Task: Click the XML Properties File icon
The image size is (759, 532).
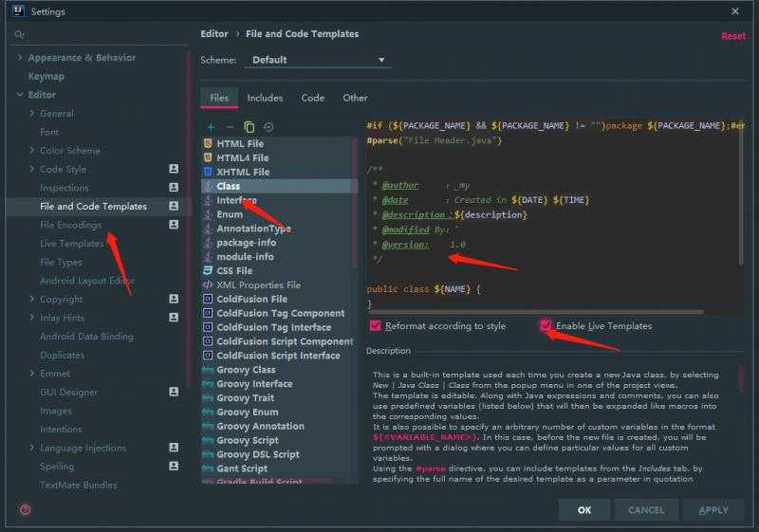Action: pos(208,284)
